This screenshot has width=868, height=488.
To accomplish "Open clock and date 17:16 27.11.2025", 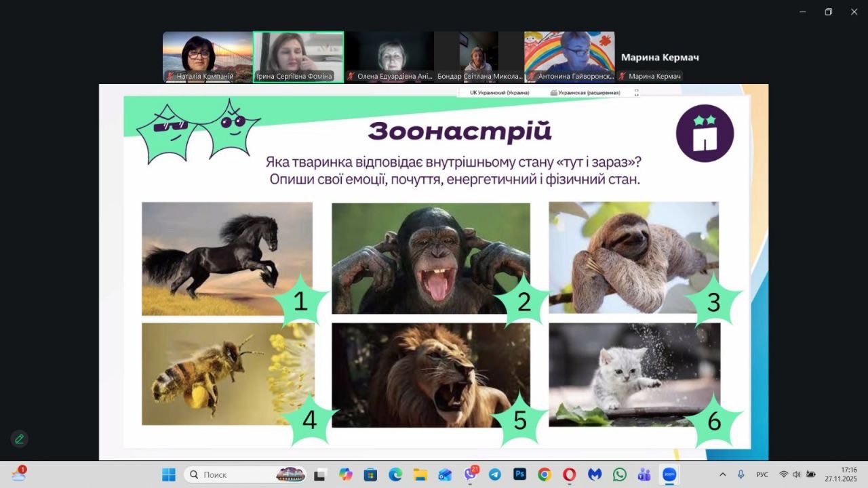I will tap(840, 474).
